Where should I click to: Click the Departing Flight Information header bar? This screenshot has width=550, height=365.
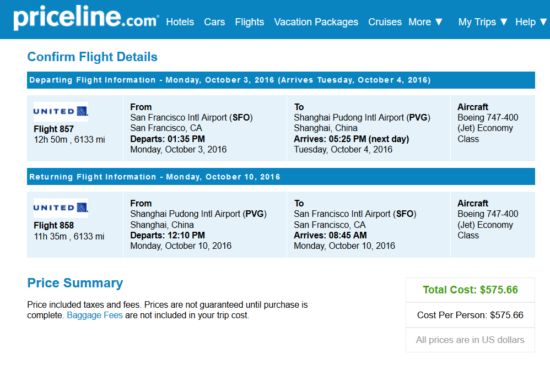point(281,80)
